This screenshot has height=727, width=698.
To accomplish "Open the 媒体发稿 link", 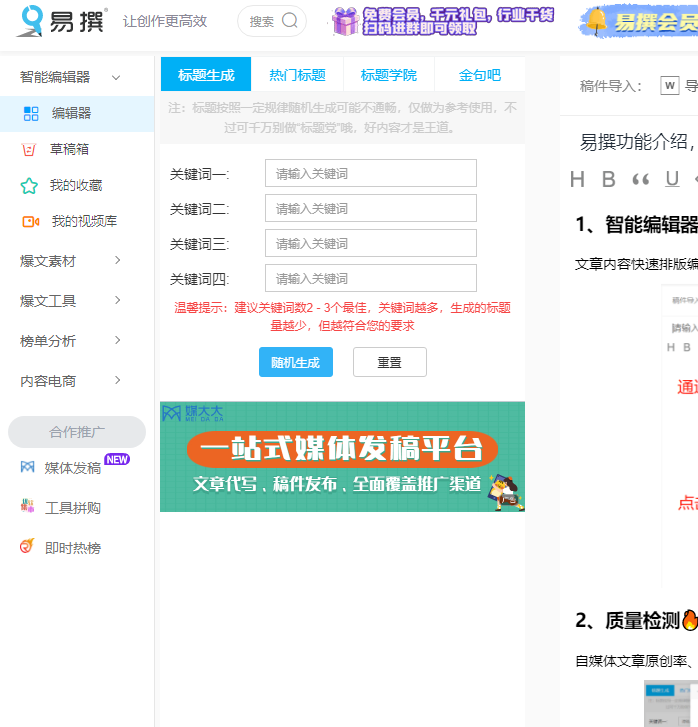I will (73, 468).
